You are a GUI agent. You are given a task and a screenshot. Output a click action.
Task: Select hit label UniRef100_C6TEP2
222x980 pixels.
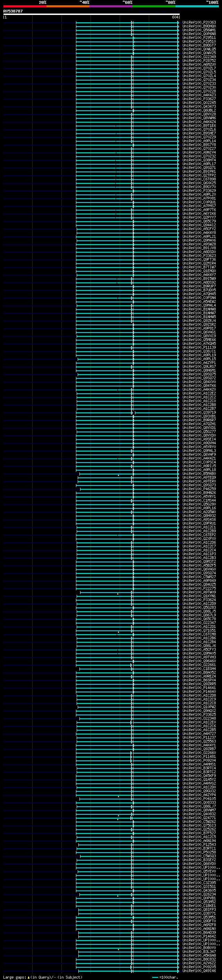coord(199,535)
